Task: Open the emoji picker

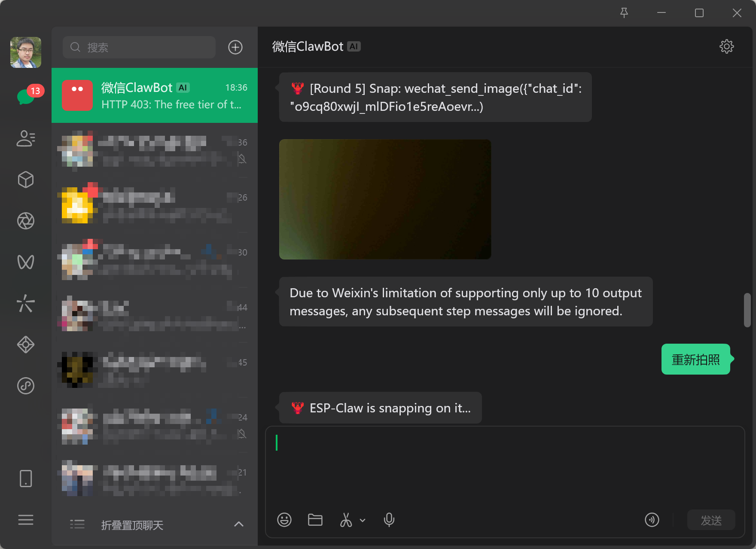Action: point(284,520)
